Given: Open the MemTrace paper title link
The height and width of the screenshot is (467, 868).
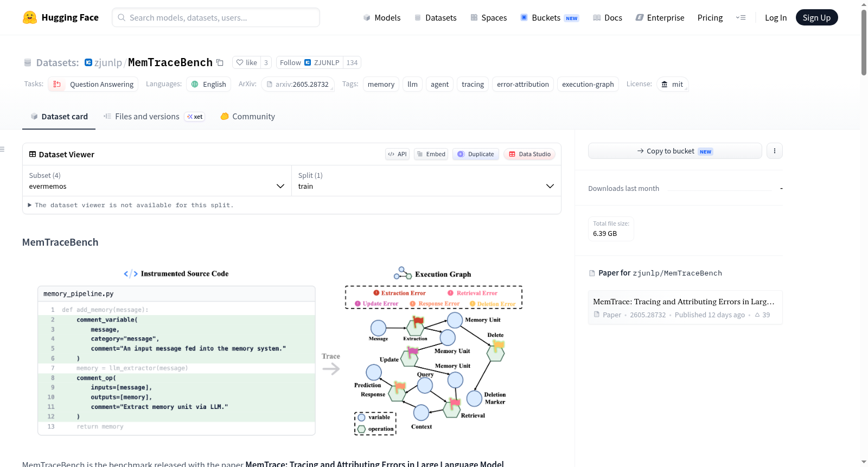Looking at the screenshot, I should coord(684,302).
